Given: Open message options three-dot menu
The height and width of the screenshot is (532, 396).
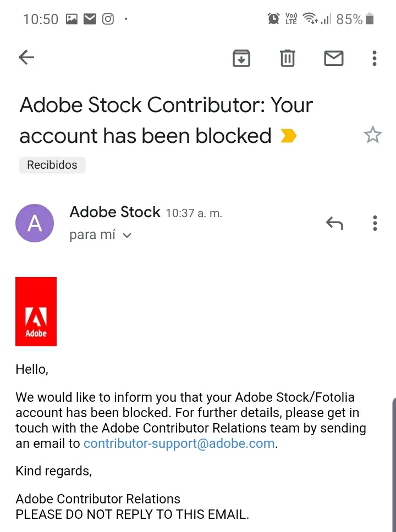Looking at the screenshot, I should coord(375,223).
